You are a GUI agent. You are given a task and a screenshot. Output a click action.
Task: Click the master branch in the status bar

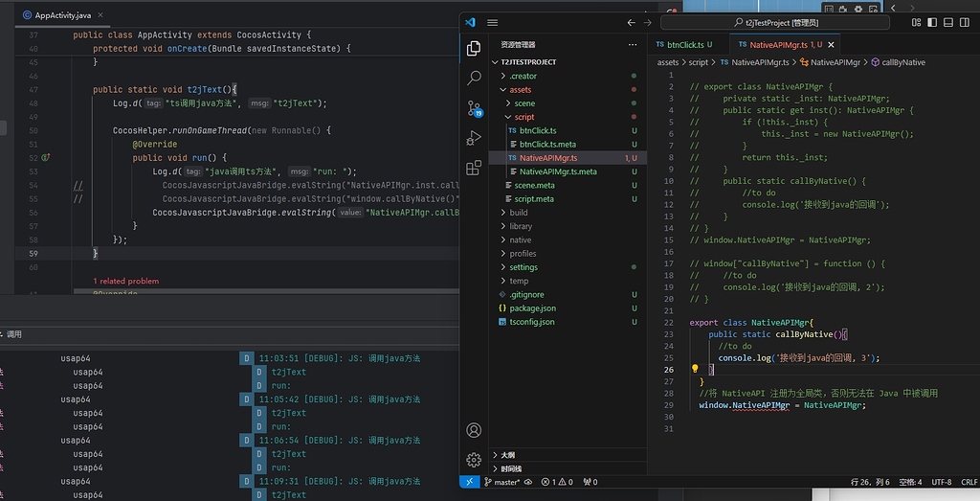click(503, 482)
